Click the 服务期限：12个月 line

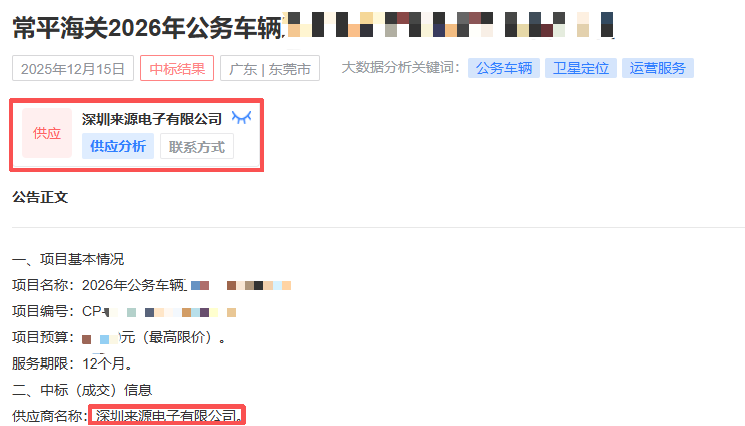(x=72, y=364)
